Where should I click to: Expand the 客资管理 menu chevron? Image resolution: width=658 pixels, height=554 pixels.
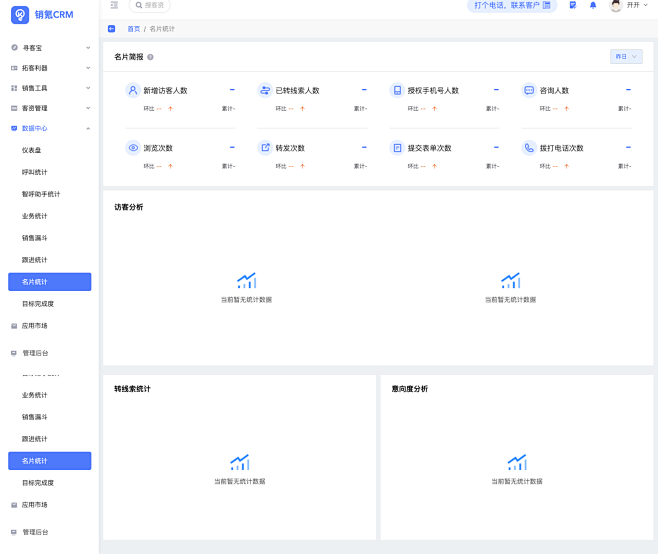[x=88, y=108]
